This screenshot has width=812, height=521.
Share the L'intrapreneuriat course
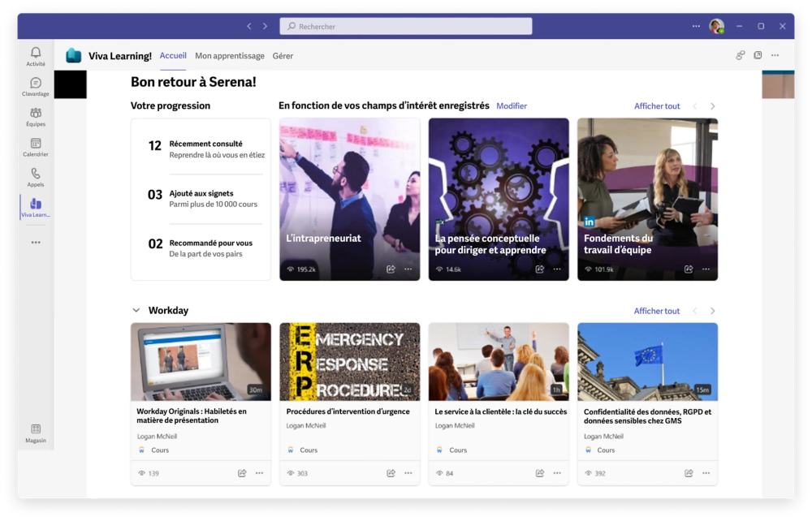click(x=391, y=269)
